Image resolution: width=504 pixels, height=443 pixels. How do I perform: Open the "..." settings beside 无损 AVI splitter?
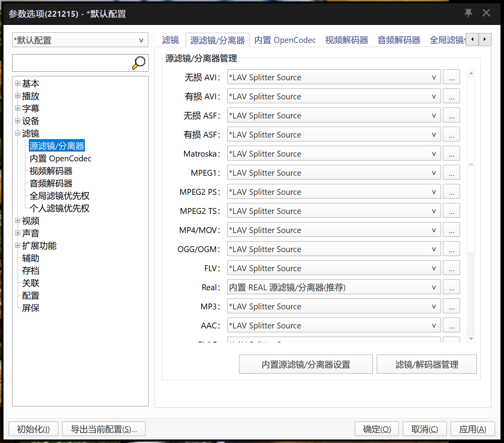pyautogui.click(x=451, y=77)
